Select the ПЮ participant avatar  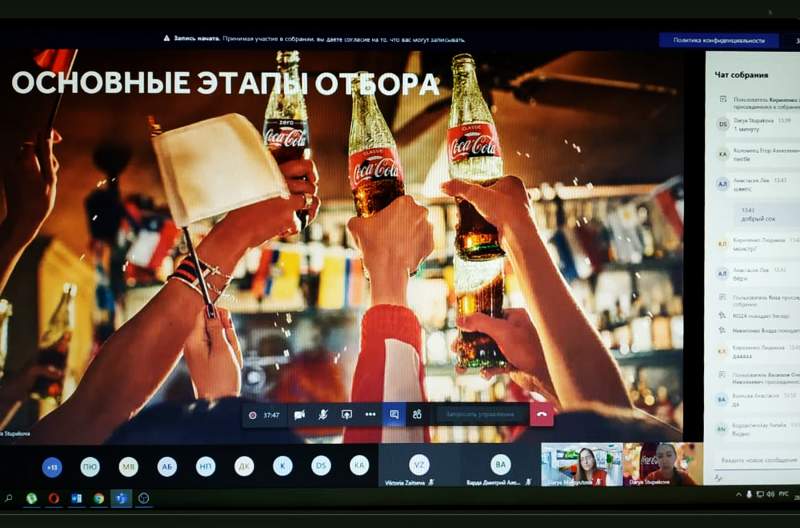(x=90, y=467)
